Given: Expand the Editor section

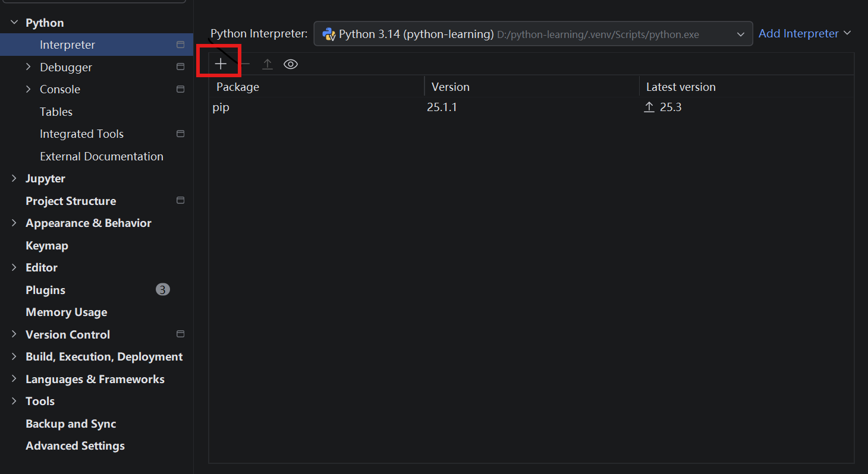Looking at the screenshot, I should [x=14, y=267].
